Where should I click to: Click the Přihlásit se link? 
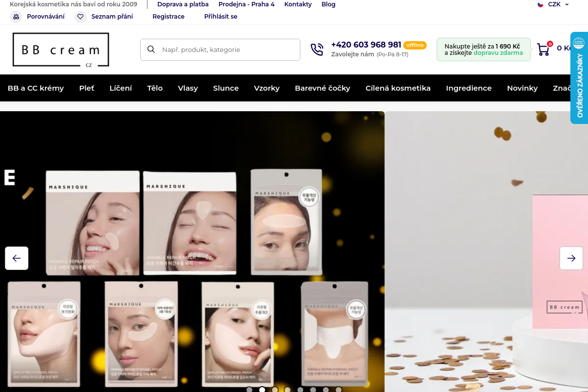pos(220,17)
